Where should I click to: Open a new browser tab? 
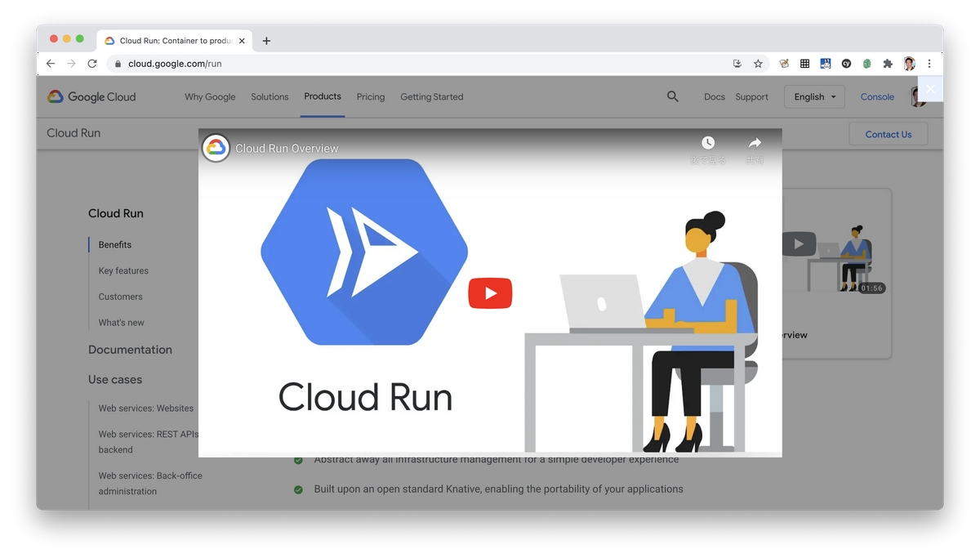tap(266, 41)
